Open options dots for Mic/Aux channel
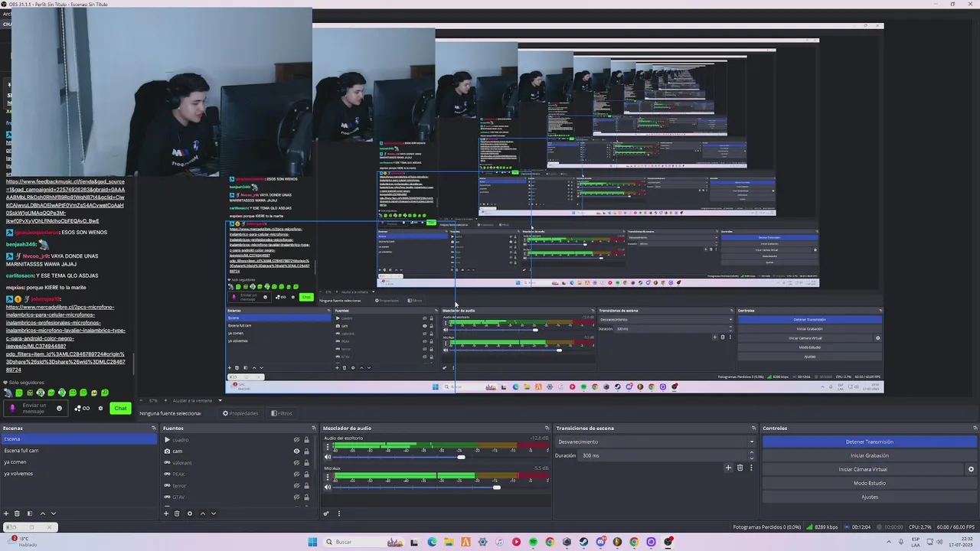Image resolution: width=980 pixels, height=551 pixels. coord(328,477)
